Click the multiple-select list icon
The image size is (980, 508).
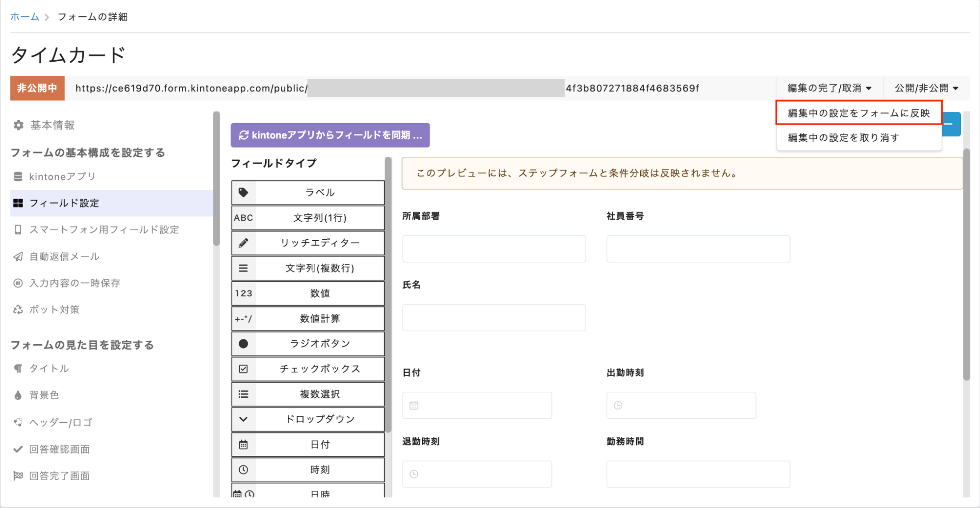coord(243,394)
